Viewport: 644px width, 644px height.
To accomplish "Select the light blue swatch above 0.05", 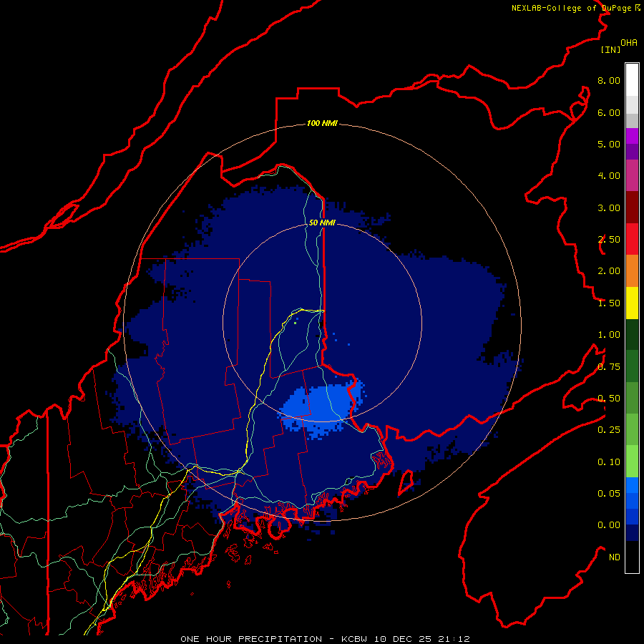I will coord(632,485).
